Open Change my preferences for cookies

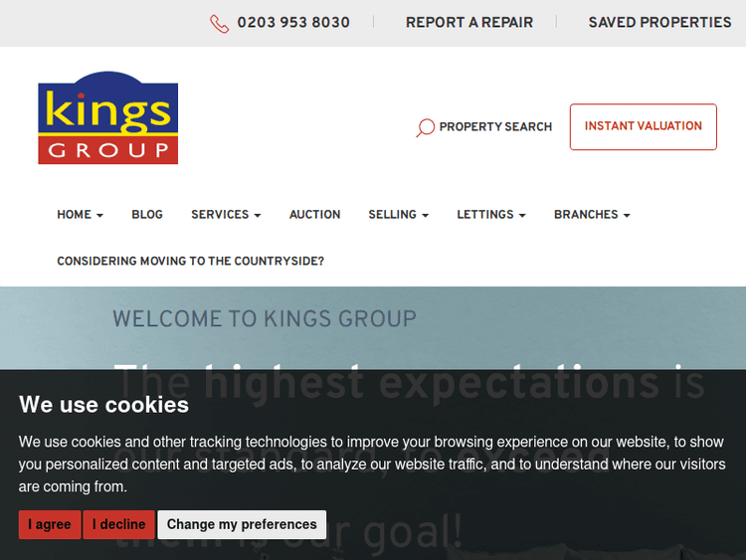[242, 524]
